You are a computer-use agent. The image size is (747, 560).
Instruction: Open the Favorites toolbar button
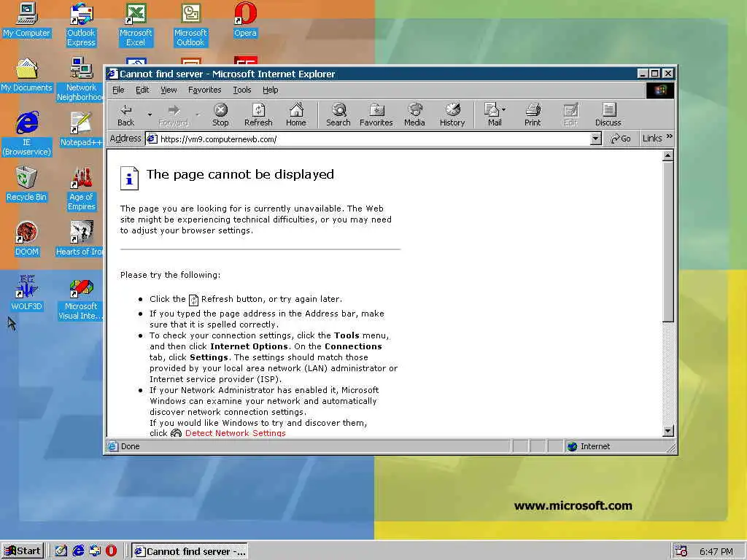tap(376, 114)
